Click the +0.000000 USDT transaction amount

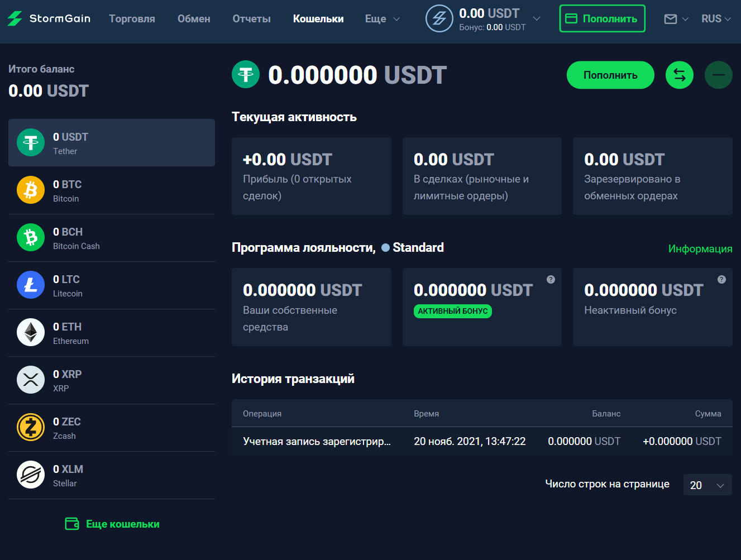[x=682, y=441]
